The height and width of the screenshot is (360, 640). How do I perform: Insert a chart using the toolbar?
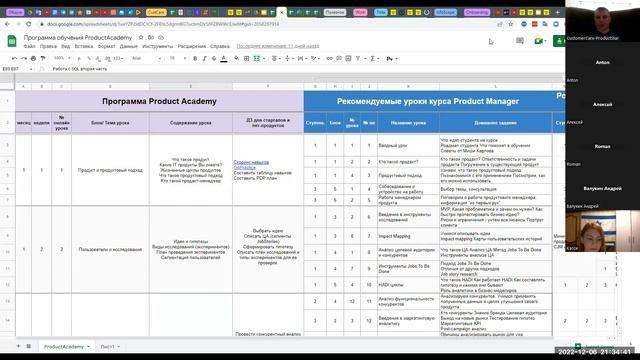pos(348,58)
